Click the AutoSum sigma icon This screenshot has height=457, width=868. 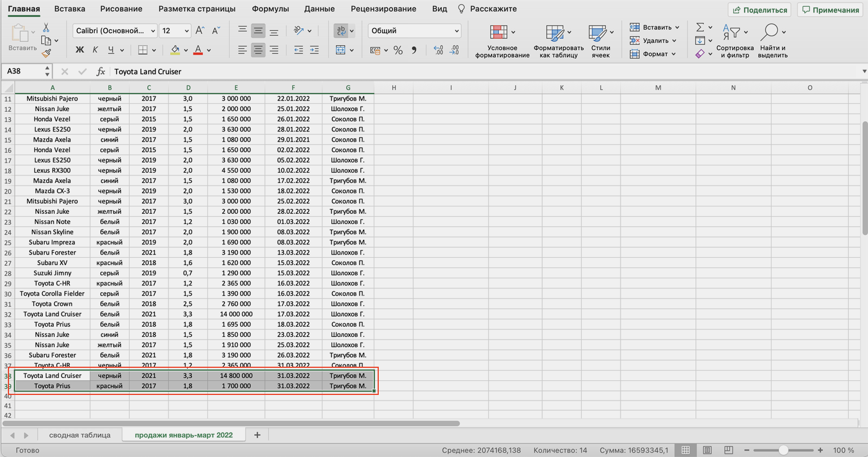(x=700, y=27)
